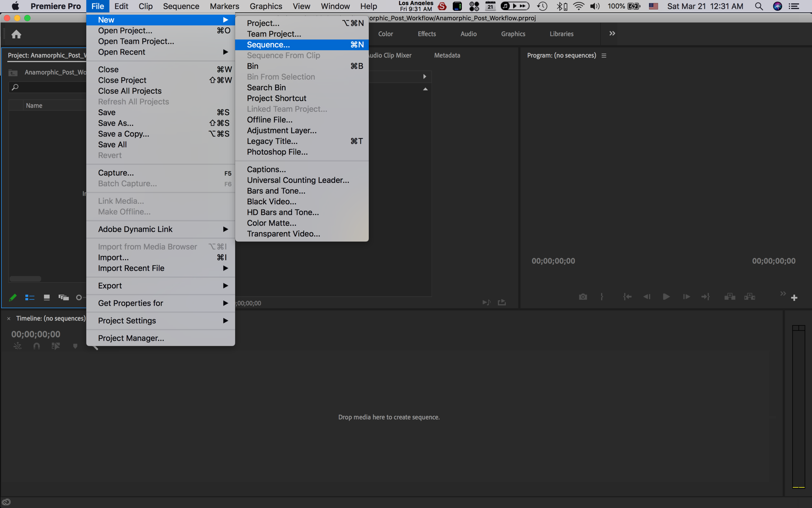Open the Metadata panel tab

point(447,56)
